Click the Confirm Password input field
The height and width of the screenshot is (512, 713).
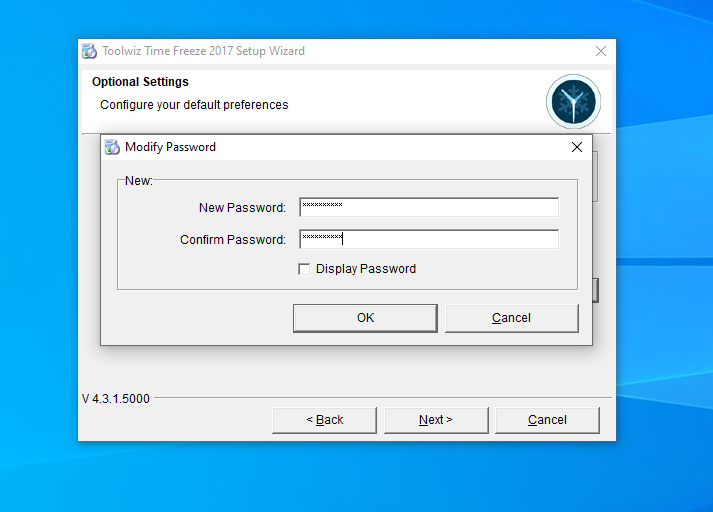pyautogui.click(x=429, y=239)
